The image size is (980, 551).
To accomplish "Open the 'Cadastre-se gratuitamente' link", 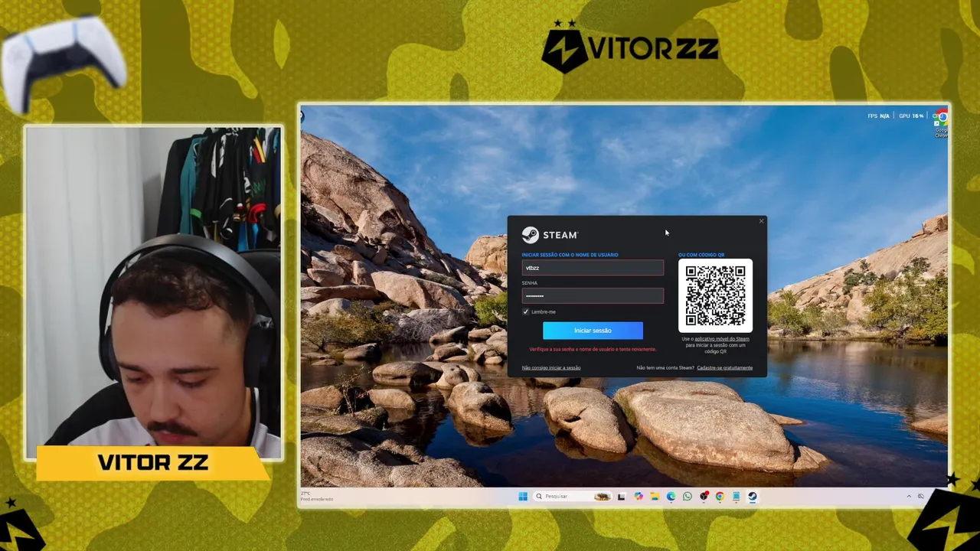I will click(724, 368).
